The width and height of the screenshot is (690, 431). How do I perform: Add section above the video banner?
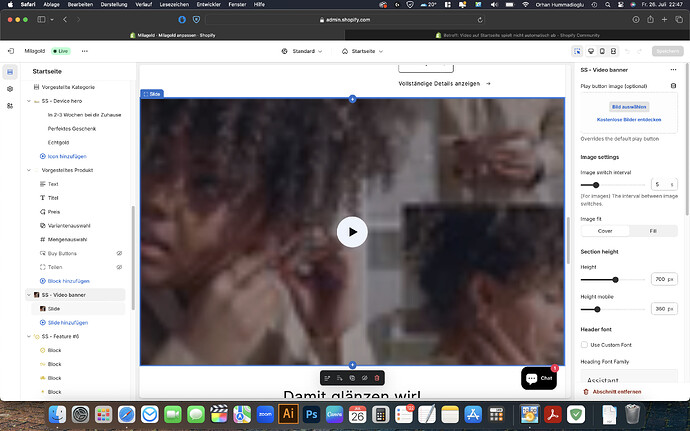click(x=352, y=99)
